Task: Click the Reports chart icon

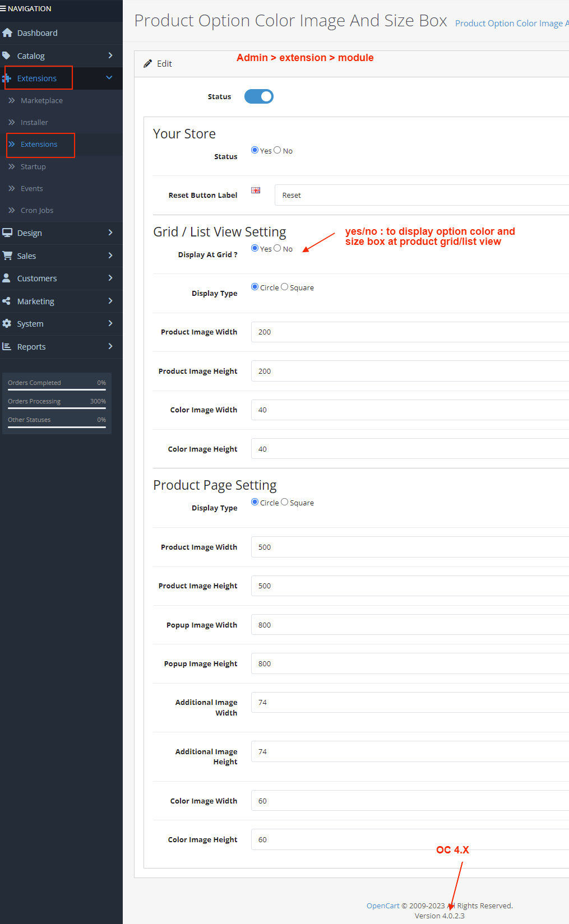Action: pos(7,346)
